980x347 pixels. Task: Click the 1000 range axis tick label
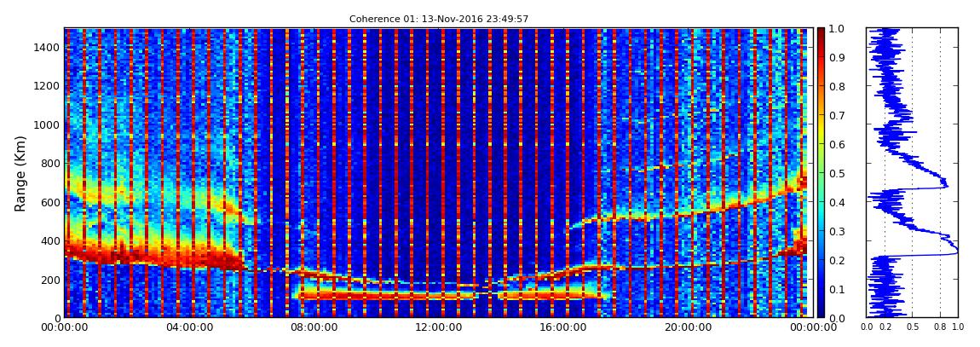tap(46, 125)
